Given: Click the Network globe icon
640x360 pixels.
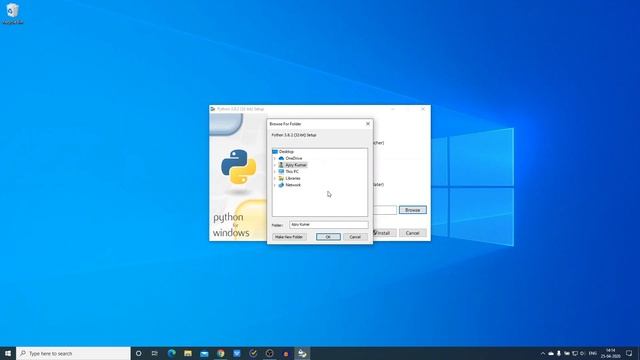Looking at the screenshot, I should coord(281,185).
